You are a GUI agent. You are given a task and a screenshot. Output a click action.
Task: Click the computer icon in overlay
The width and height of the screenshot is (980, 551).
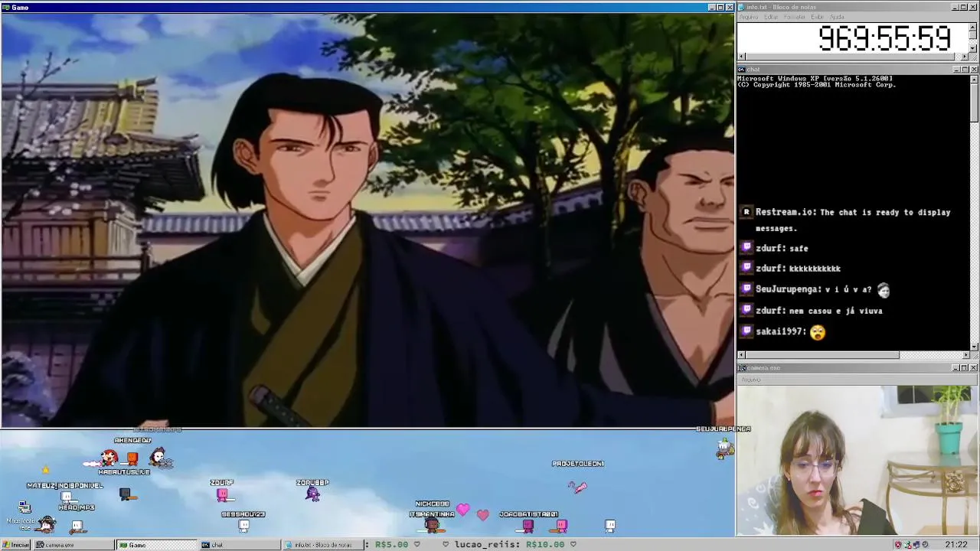coord(24,507)
